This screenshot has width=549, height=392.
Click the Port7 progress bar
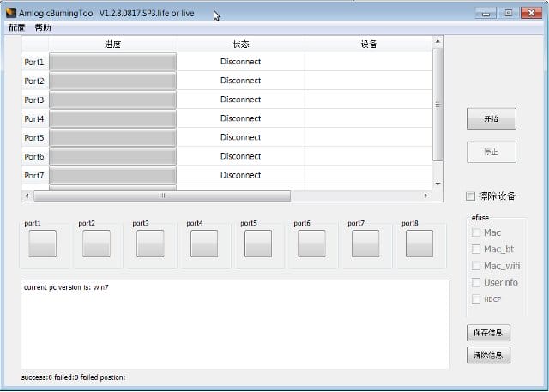tap(112, 175)
